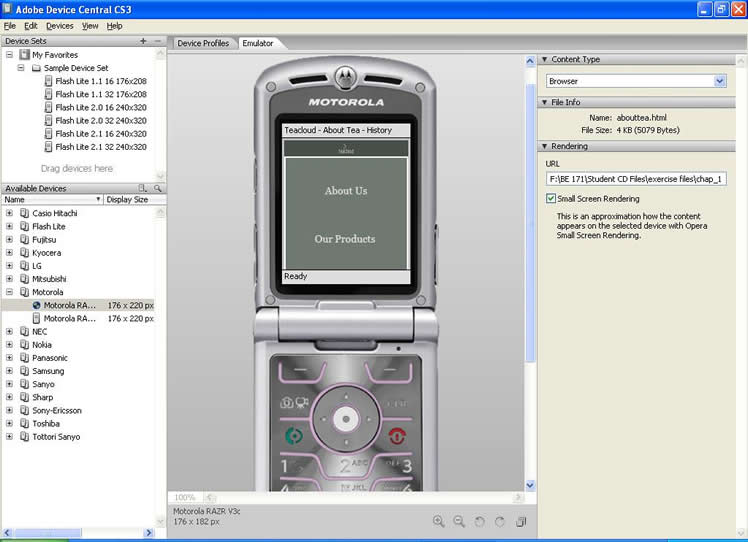The height and width of the screenshot is (542, 748).
Task: Click the phone keypad 2 ABC key
Action: pos(352,466)
